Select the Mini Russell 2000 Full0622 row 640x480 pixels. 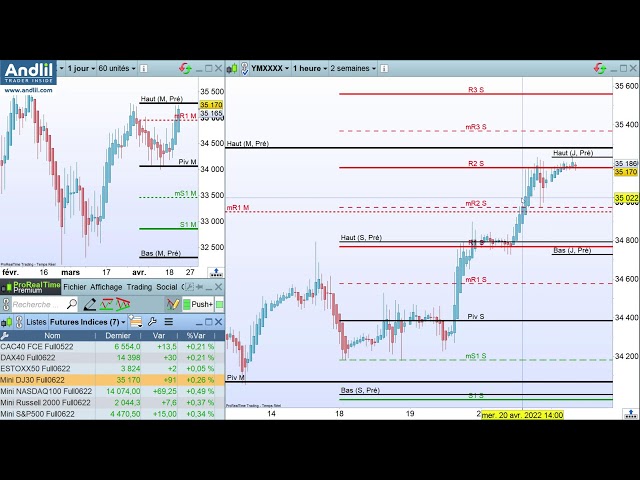[112, 402]
